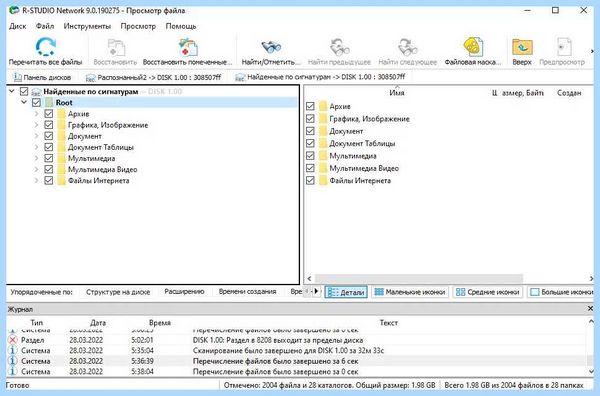Expand the Документ tree folder
The width and height of the screenshot is (600, 396).
pos(36,136)
